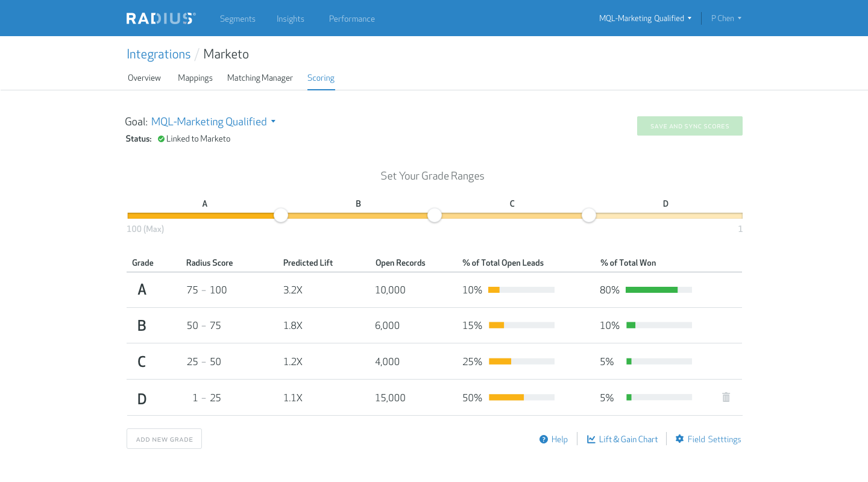Click the 1.8X predicted lift value

(293, 325)
